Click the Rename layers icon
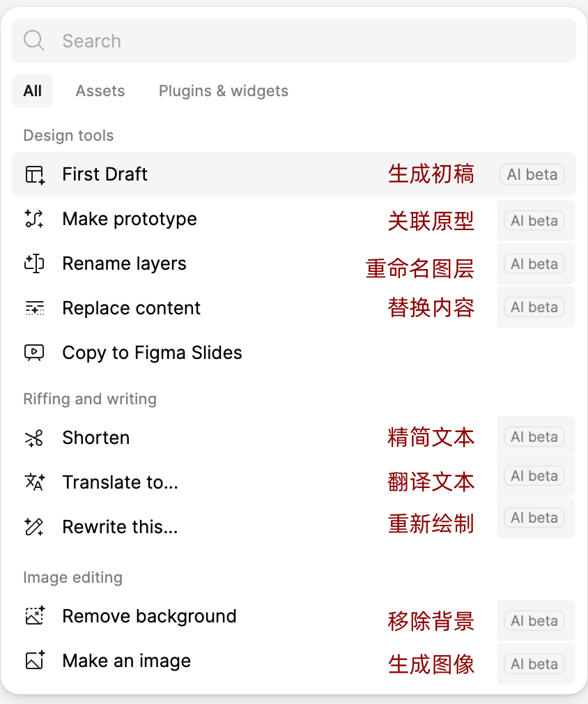The image size is (588, 704). (x=35, y=263)
